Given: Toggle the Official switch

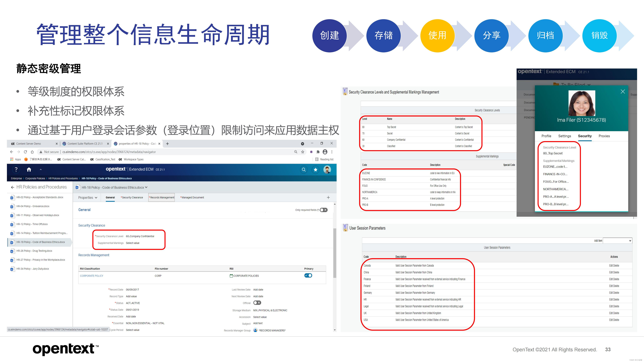Looking at the screenshot, I should tap(257, 303).
